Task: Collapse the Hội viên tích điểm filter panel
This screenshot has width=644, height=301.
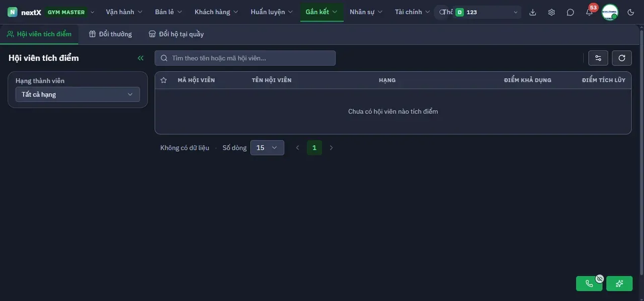Action: 140,58
